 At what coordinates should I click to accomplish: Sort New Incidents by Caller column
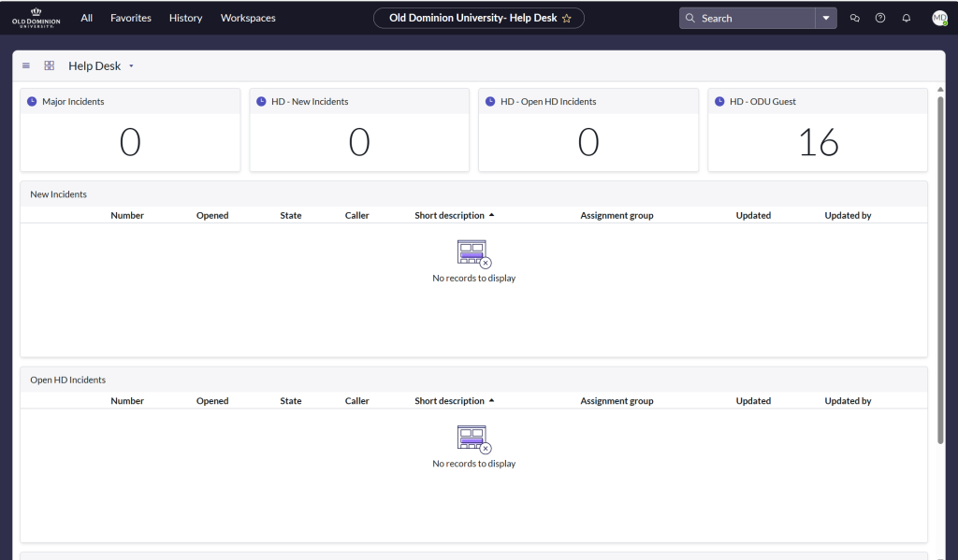[x=356, y=216]
